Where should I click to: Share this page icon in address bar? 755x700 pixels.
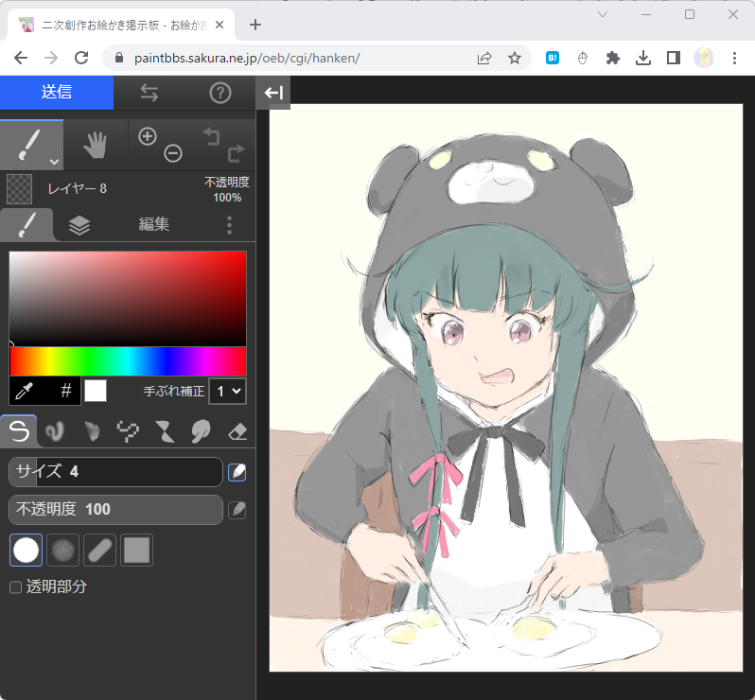point(484,59)
